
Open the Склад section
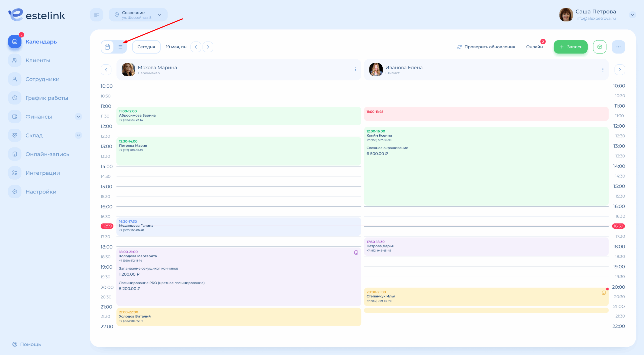pos(34,136)
